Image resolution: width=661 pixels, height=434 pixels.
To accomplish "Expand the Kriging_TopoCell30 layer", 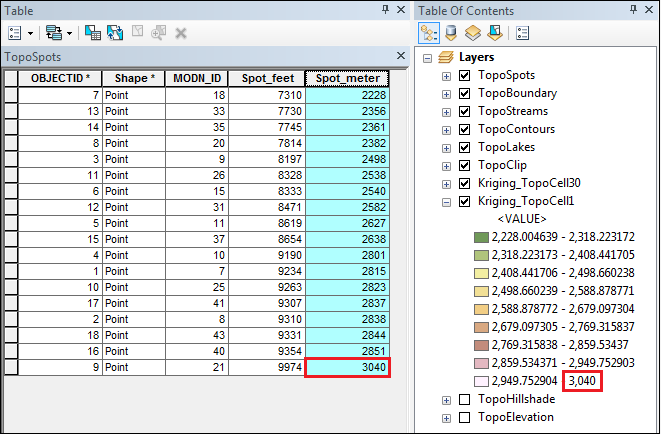I will pyautogui.click(x=446, y=185).
